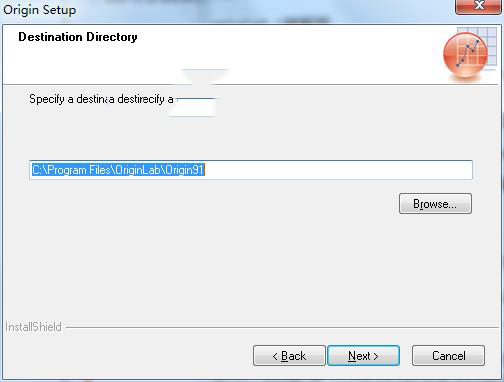Image resolution: width=504 pixels, height=382 pixels.
Task: Click the InstallShield label
Action: [33, 327]
